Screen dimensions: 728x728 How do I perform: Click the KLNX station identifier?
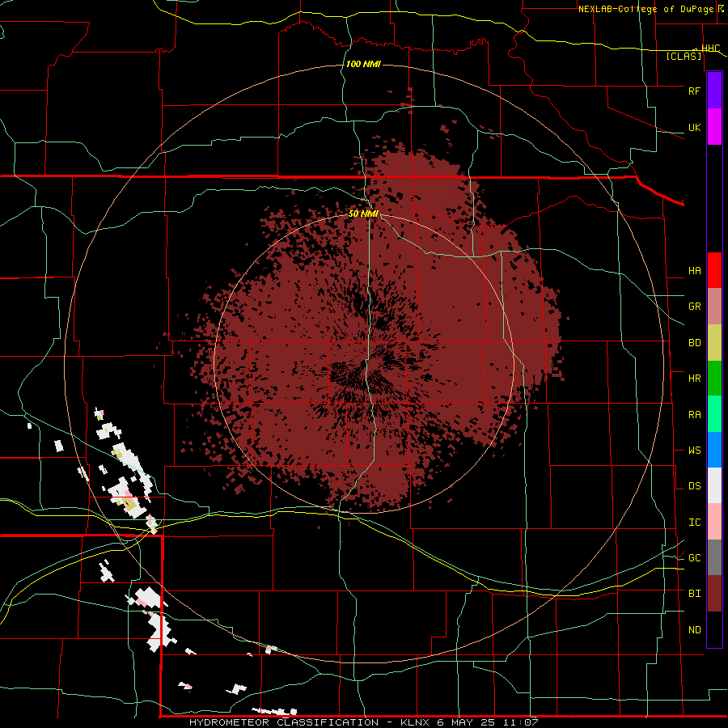pos(416,722)
